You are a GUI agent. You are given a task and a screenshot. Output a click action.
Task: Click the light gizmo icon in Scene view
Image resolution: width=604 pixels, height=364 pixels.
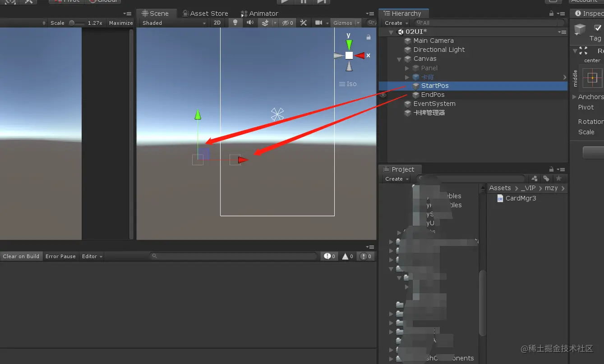[x=277, y=114]
